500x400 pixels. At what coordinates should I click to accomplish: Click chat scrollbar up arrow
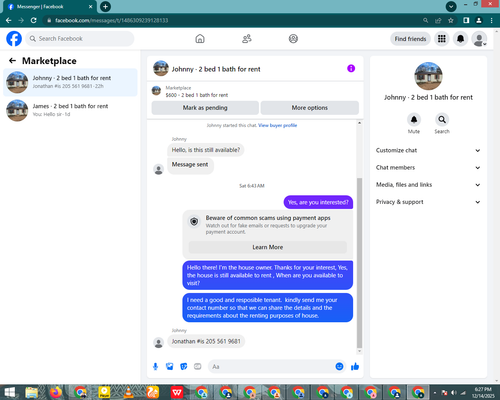(x=359, y=123)
